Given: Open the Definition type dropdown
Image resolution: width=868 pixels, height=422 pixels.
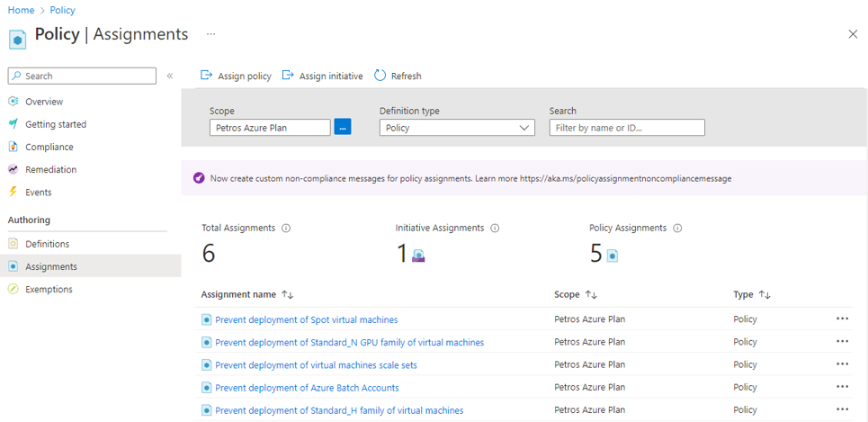Looking at the screenshot, I should [457, 128].
